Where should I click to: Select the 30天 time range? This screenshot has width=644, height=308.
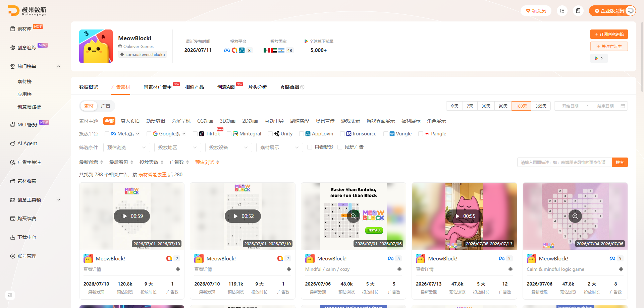coord(486,106)
